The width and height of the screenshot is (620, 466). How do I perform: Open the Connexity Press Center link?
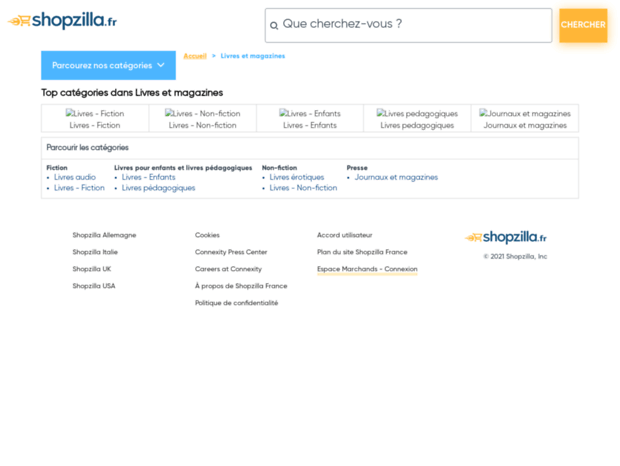click(231, 252)
